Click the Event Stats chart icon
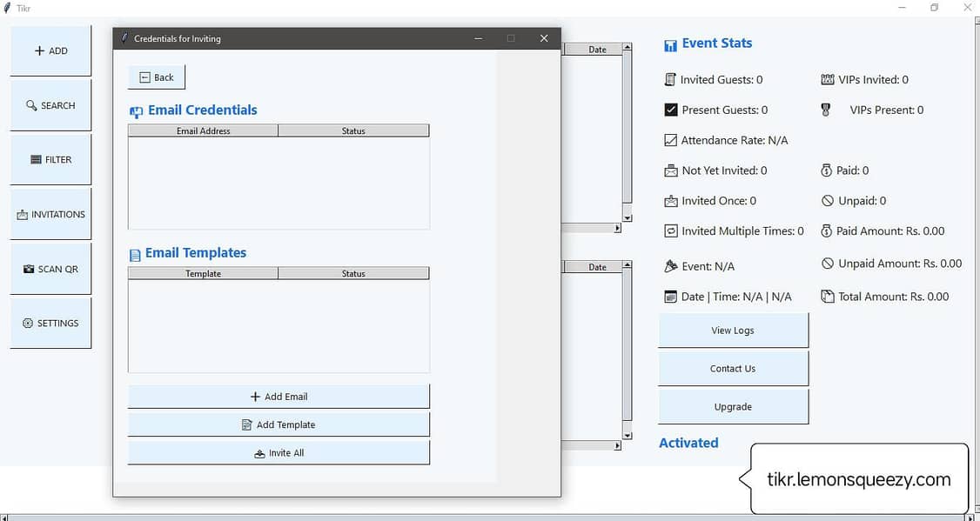The height and width of the screenshot is (521, 980). pos(670,45)
